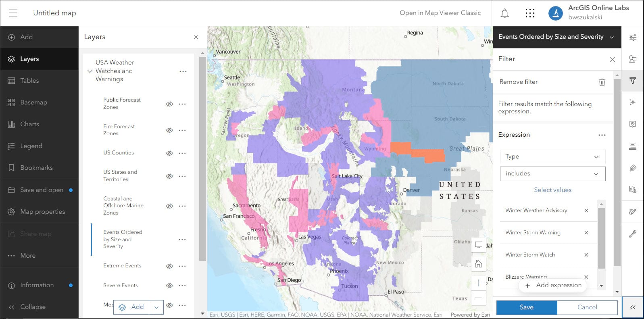Open the Information panel

39,285
